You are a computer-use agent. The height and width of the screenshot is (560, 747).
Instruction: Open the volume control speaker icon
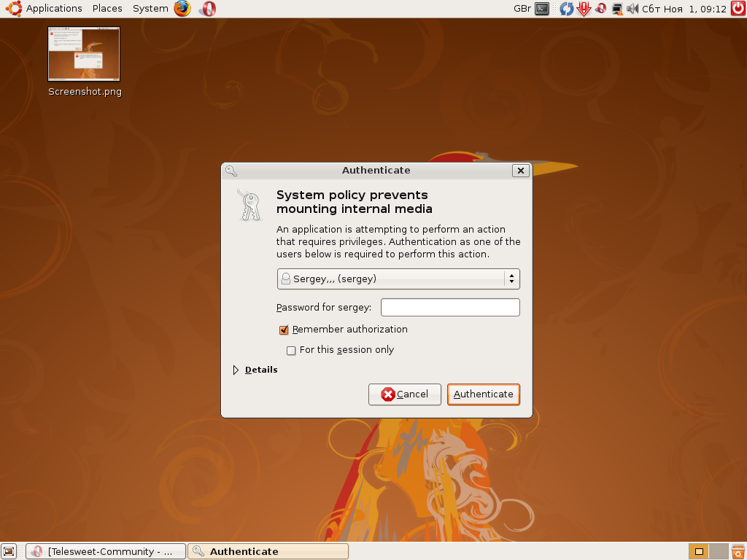click(632, 9)
